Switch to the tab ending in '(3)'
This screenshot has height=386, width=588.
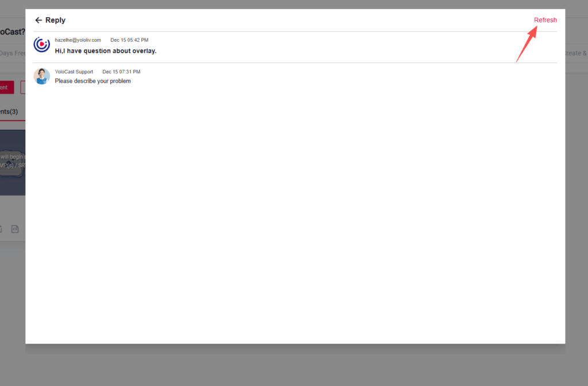[x=9, y=111]
